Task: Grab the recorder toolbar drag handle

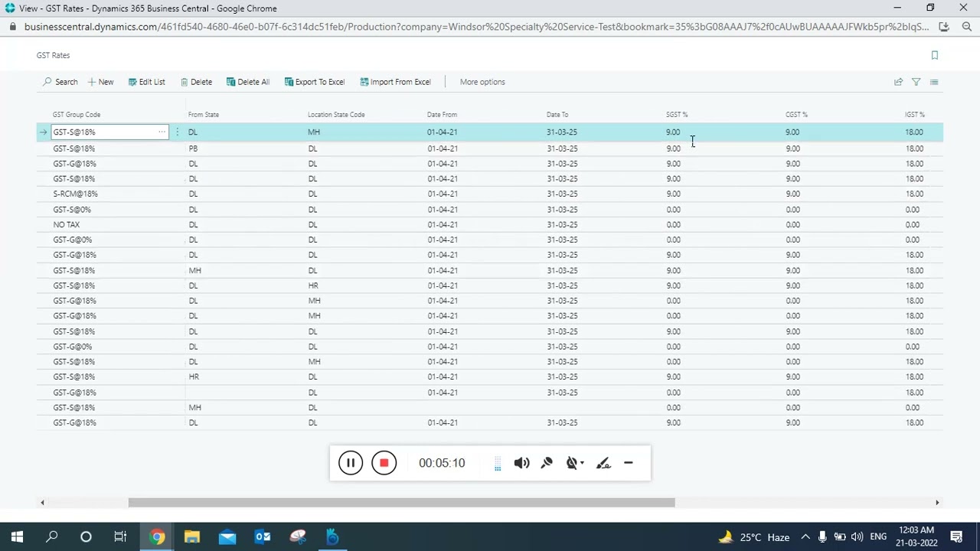Action: pyautogui.click(x=498, y=463)
